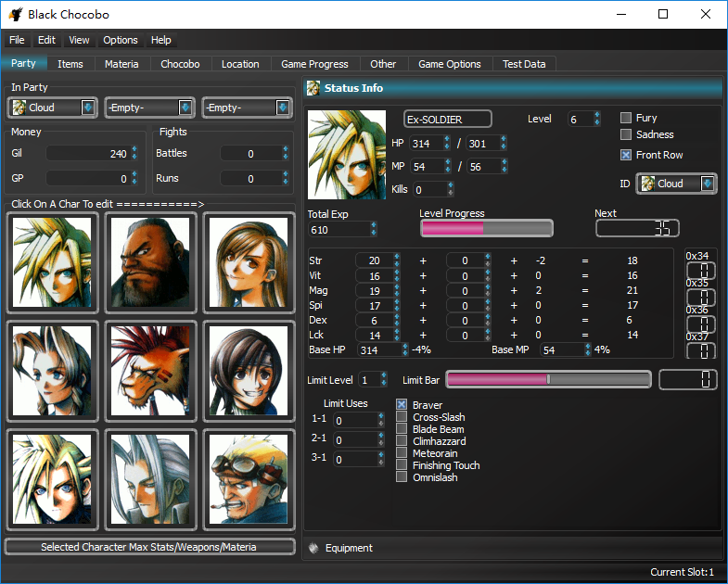Open the Help menu
The height and width of the screenshot is (584, 728).
pyautogui.click(x=161, y=40)
